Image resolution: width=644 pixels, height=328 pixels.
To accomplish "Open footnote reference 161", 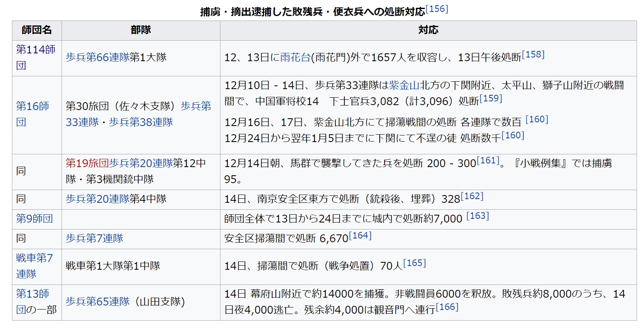I will tap(488, 161).
